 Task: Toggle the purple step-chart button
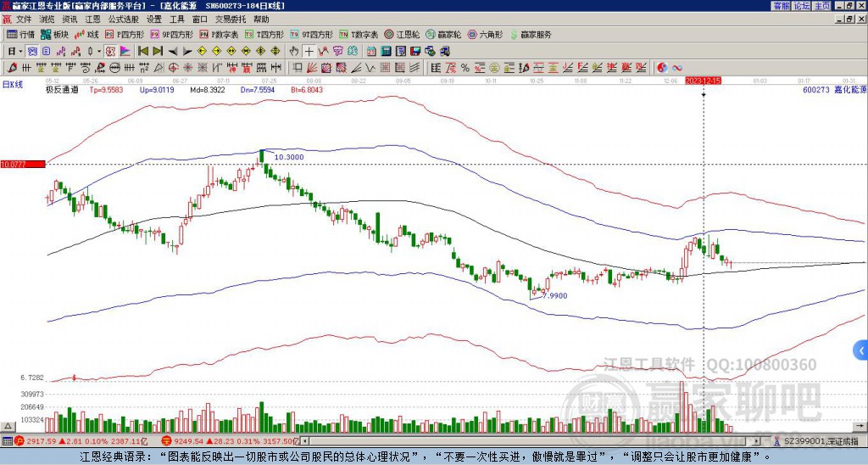click(61, 51)
